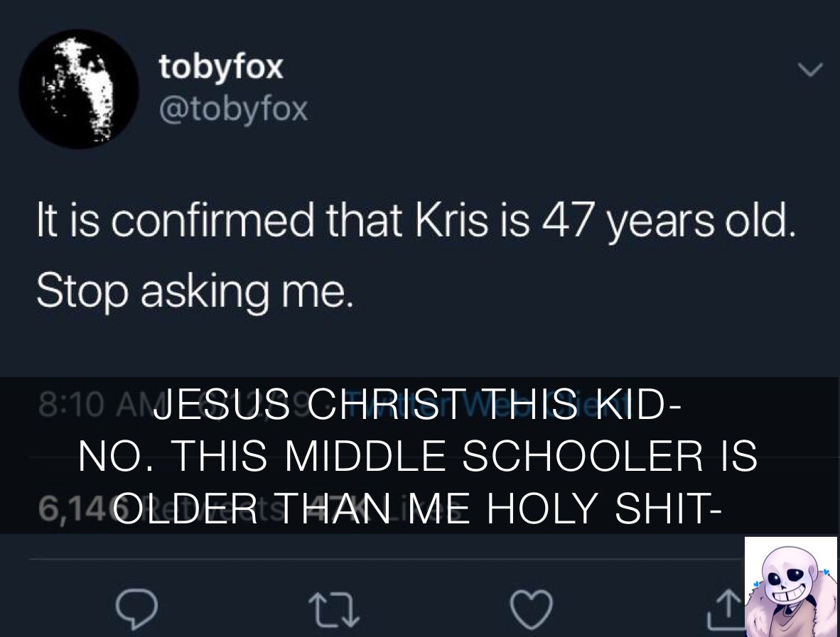Click the "Stop asking me." line
840x637 pixels.
click(x=193, y=292)
